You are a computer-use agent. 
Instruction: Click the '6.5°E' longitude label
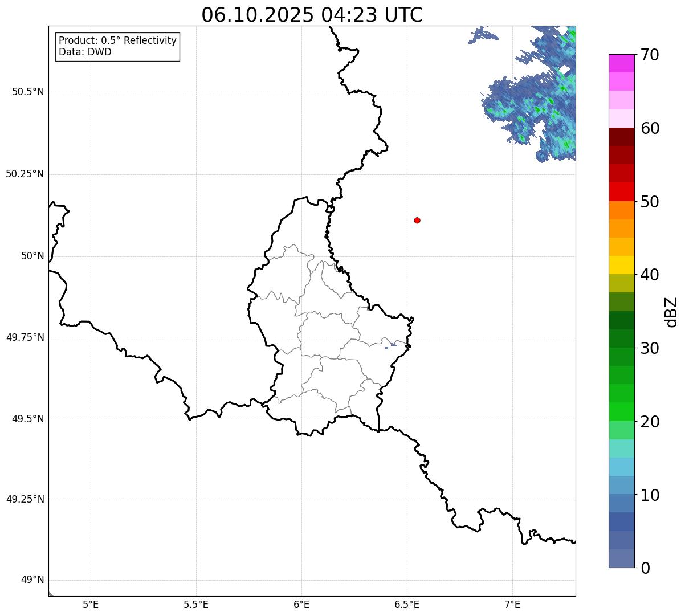(407, 605)
